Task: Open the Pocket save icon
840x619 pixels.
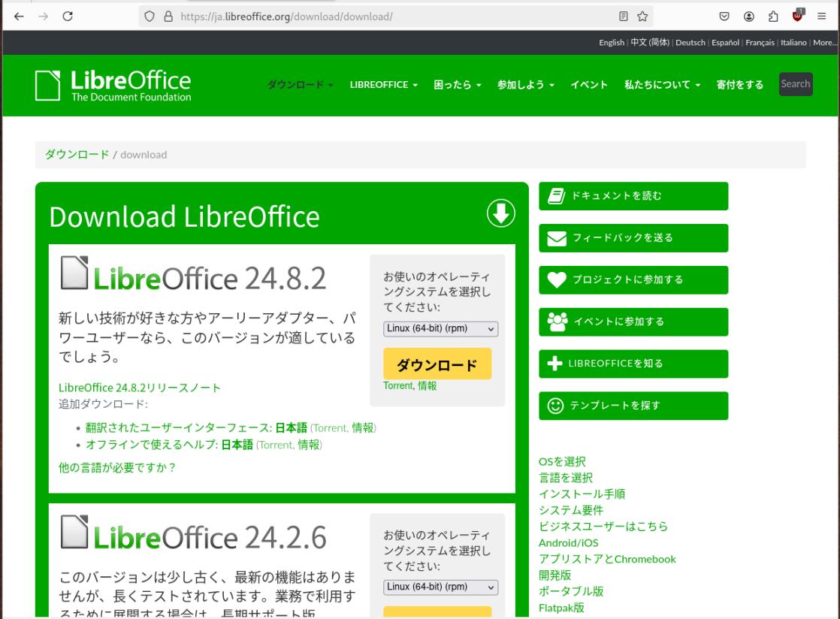Action: pos(724,17)
